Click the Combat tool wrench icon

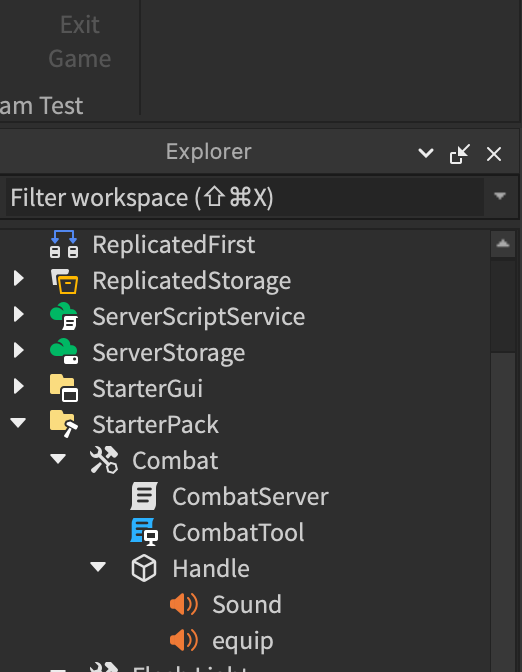click(x=104, y=460)
